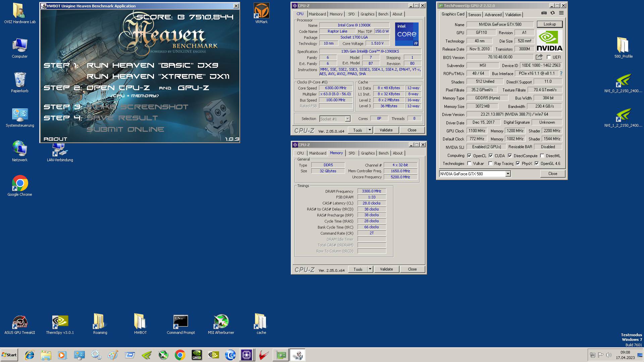The width and height of the screenshot is (644, 362).
Task: Click the volume icon in system tray
Action: [x=609, y=355]
